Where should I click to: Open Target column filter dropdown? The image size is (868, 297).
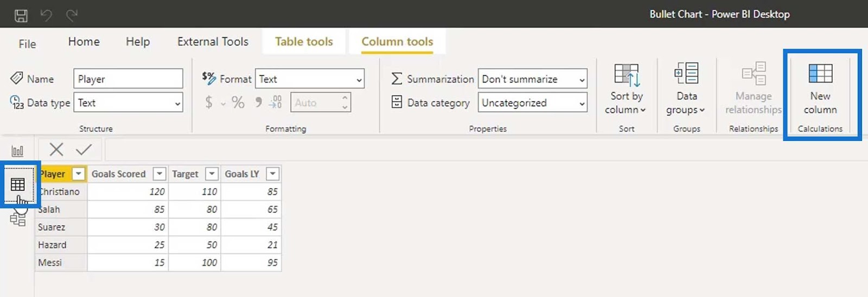click(x=212, y=174)
